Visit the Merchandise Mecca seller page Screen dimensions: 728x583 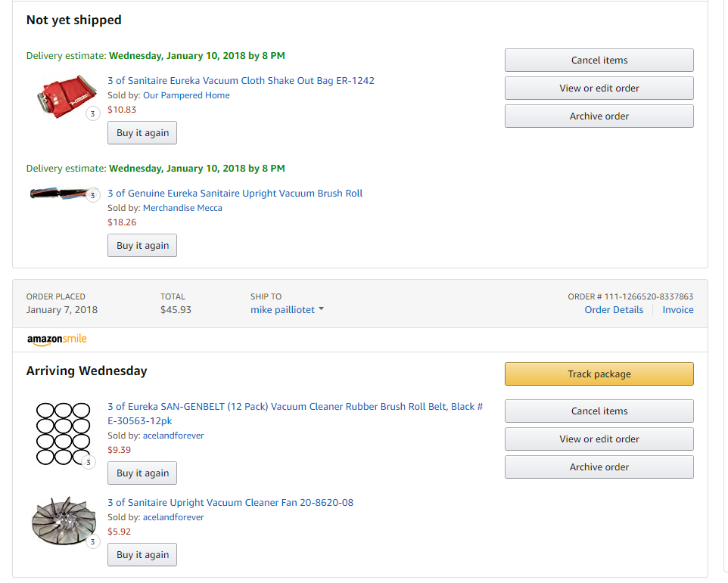182,208
